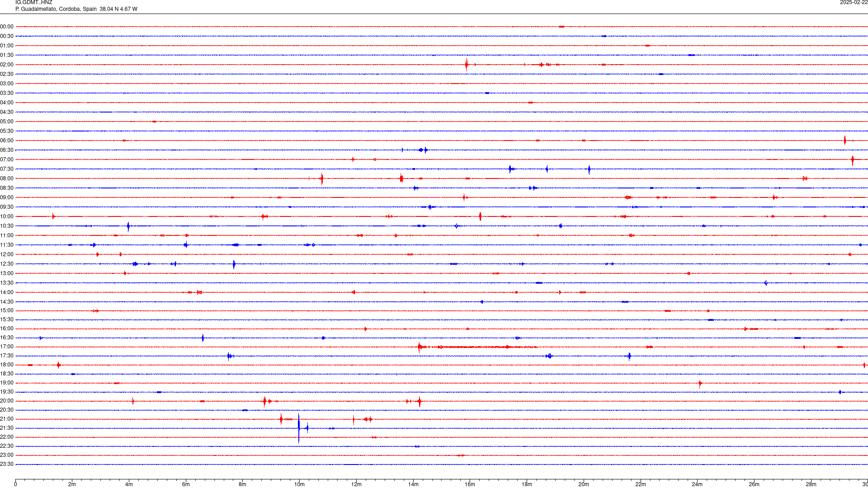The width and height of the screenshot is (868, 488).
Task: Select the 06:30 row time label
Action: pos(7,150)
